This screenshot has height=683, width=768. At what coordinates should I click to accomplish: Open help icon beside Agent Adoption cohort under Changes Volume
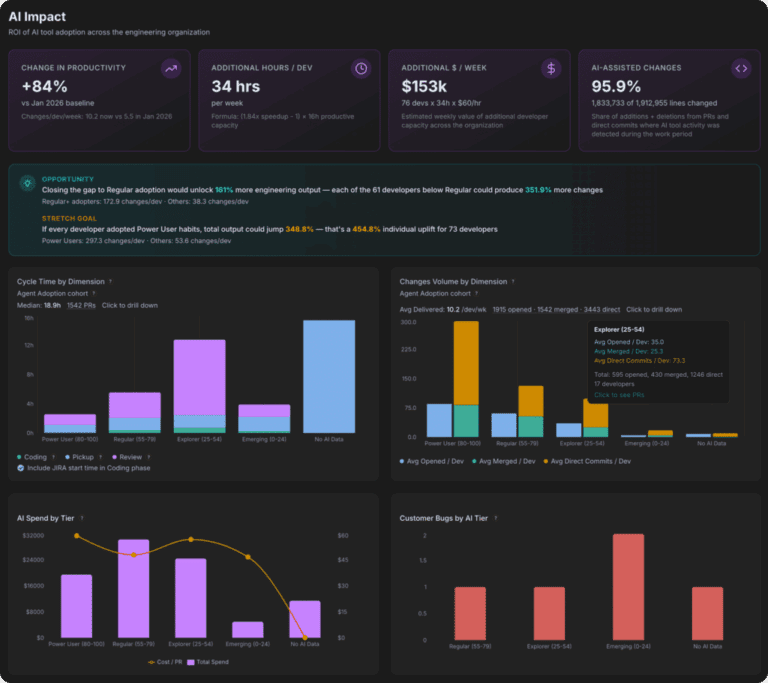(477, 293)
